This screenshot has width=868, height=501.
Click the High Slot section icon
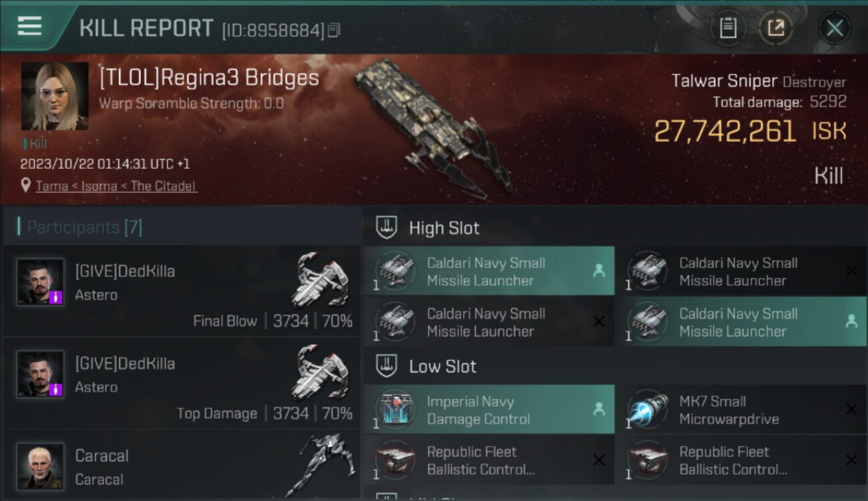[x=386, y=228]
